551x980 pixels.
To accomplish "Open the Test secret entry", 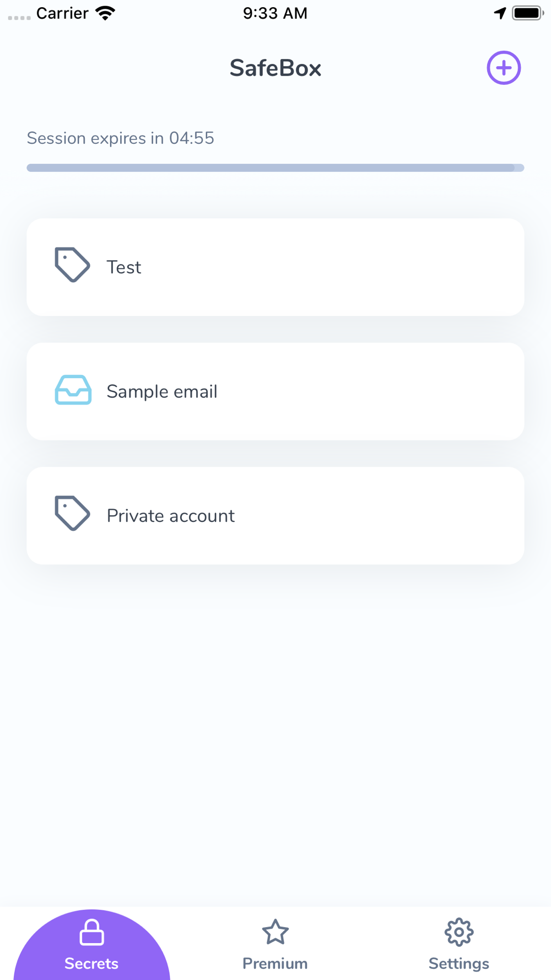I will pyautogui.click(x=275, y=267).
